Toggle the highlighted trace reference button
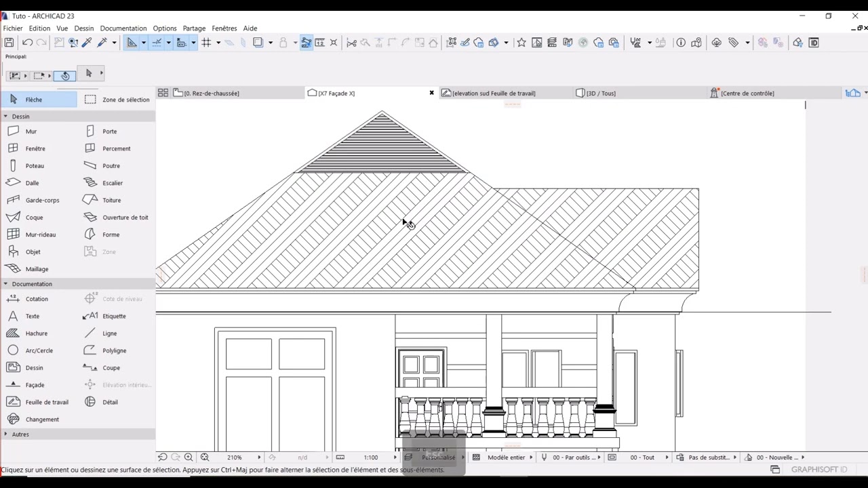868x488 pixels. (x=306, y=43)
